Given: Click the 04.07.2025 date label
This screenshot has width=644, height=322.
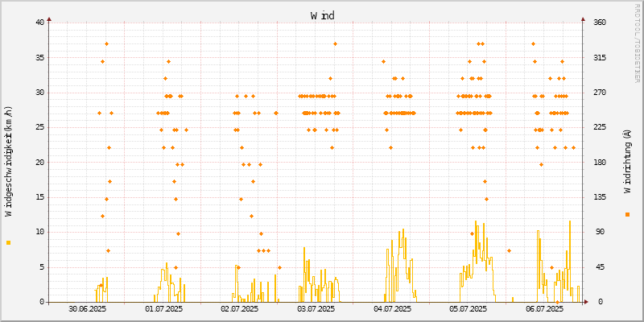Looking at the screenshot, I should tap(392, 309).
